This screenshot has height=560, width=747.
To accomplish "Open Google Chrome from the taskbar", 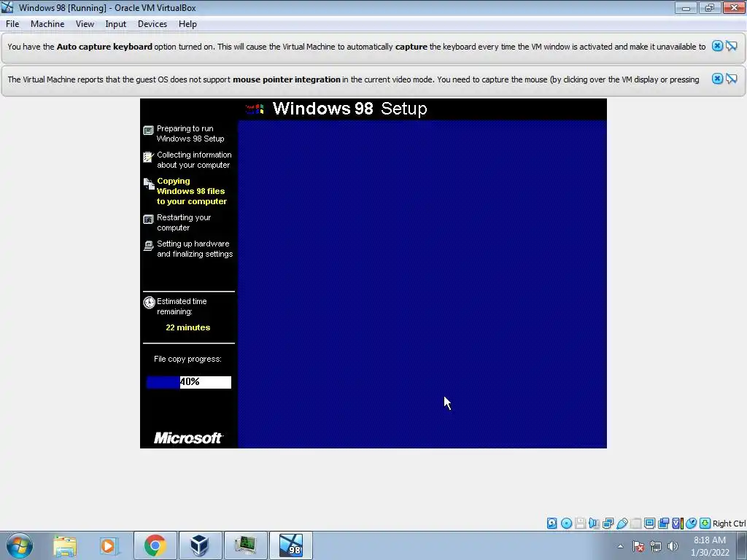I will pyautogui.click(x=155, y=545).
